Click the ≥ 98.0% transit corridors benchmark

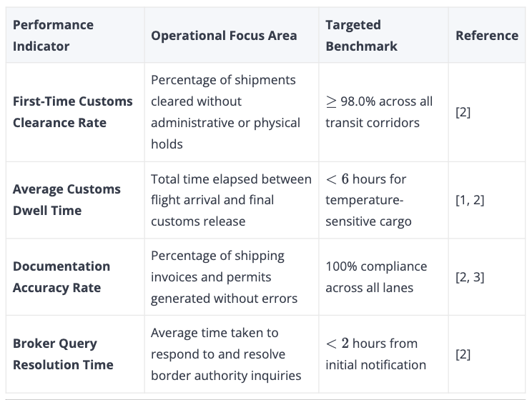[x=379, y=112]
